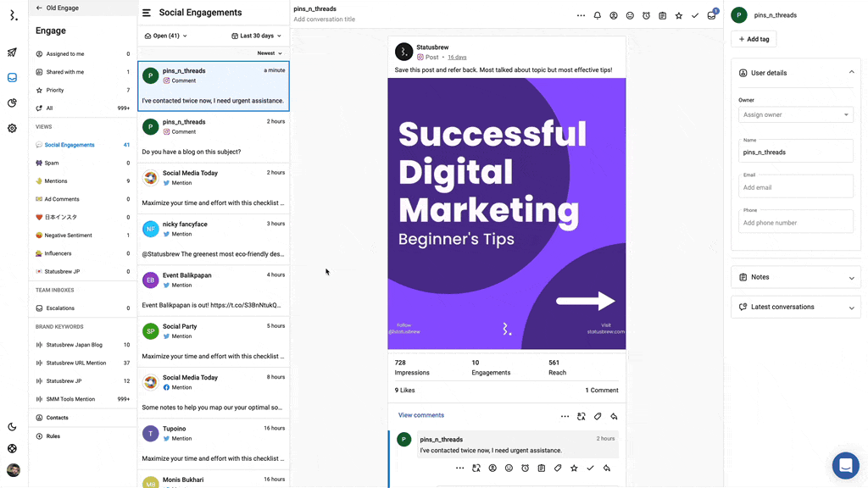Image resolution: width=868 pixels, height=488 pixels.
Task: Click the translate icon under the comment
Action: pos(476,468)
